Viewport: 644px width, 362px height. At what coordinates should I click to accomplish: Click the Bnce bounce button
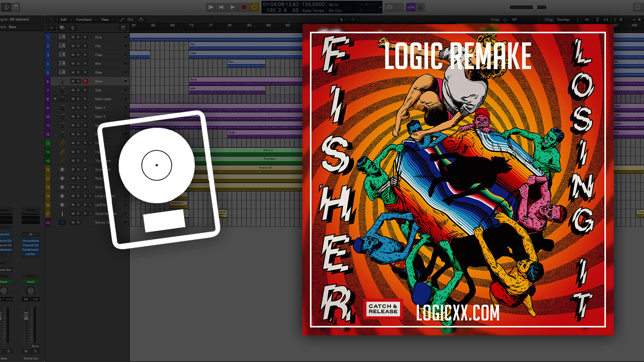coord(35,346)
